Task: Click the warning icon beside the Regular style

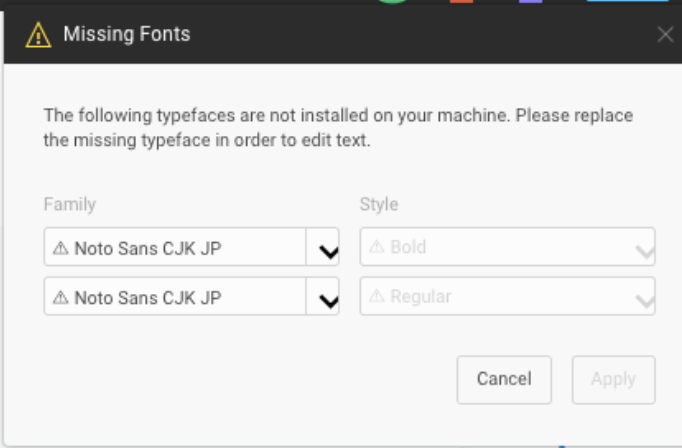Action: (377, 297)
